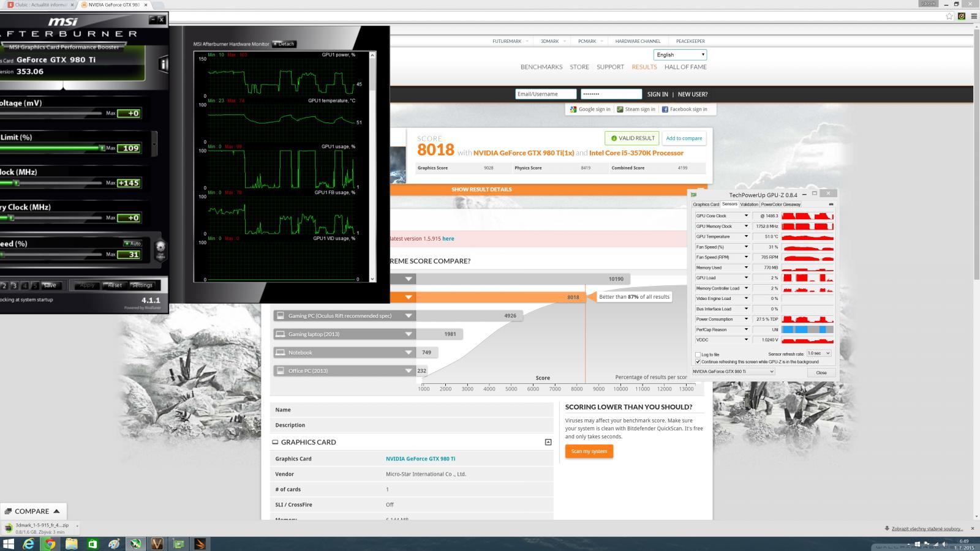Screen dimensions: 980x551
Task: Open the sensor refresh rate dropdown
Action: [x=819, y=353]
